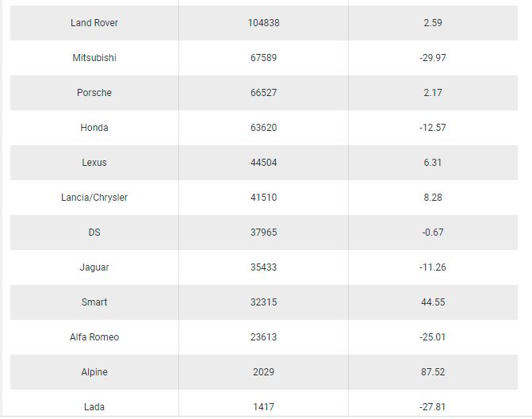532x419 pixels.
Task: Select the Honda row label
Action: (94, 128)
